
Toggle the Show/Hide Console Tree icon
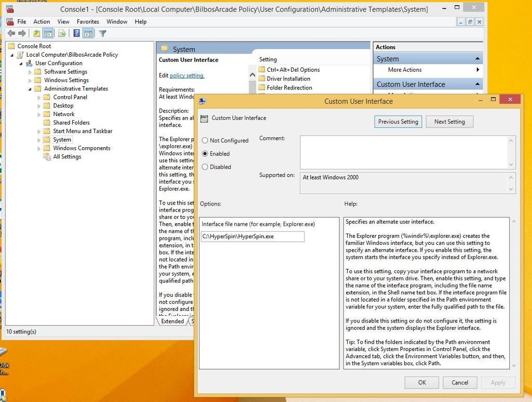coord(48,33)
